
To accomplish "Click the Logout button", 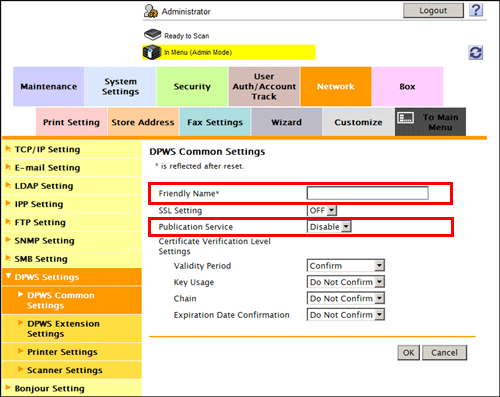I will [433, 11].
